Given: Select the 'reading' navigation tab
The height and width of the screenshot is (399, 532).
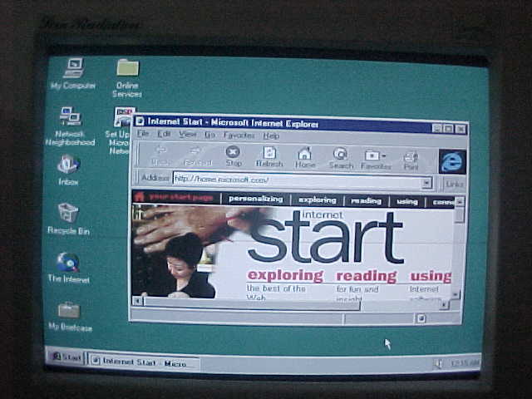Looking at the screenshot, I should (366, 201).
